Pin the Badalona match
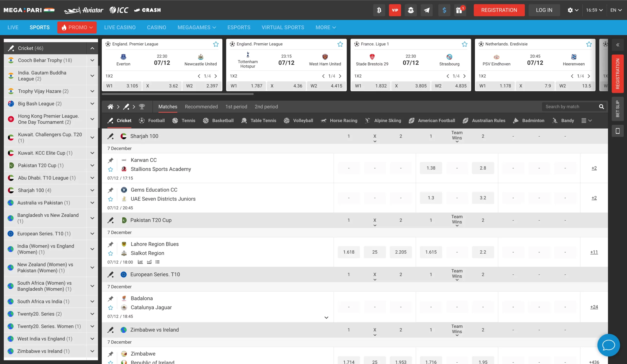This screenshot has width=627, height=364. coord(110,299)
